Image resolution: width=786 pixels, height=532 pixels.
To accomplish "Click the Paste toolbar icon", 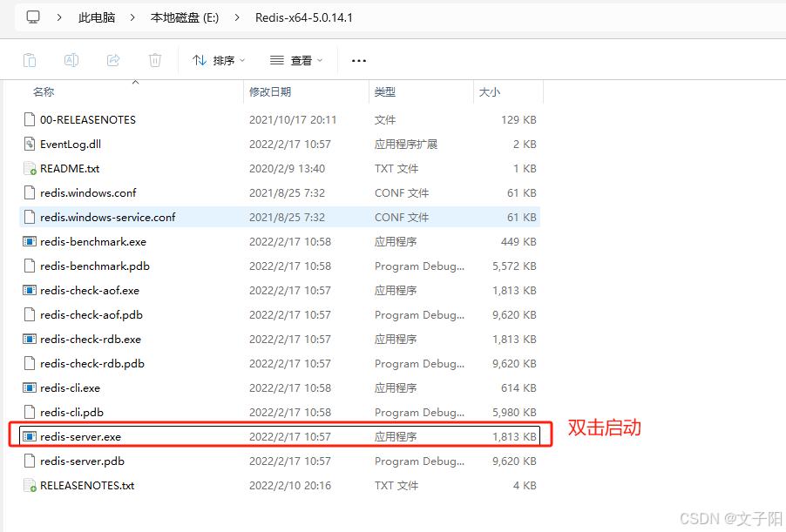I will (x=30, y=60).
